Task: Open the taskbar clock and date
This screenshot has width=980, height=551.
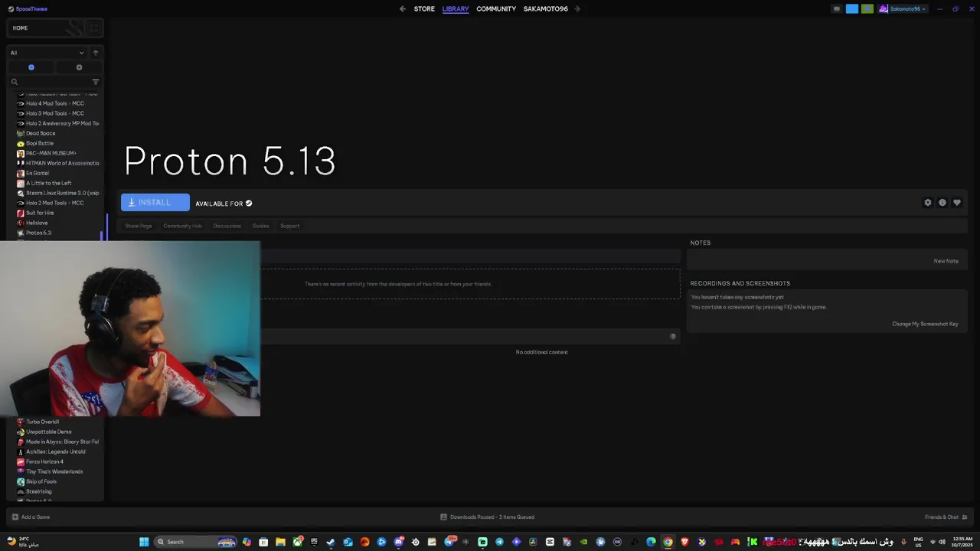Action: point(962,542)
